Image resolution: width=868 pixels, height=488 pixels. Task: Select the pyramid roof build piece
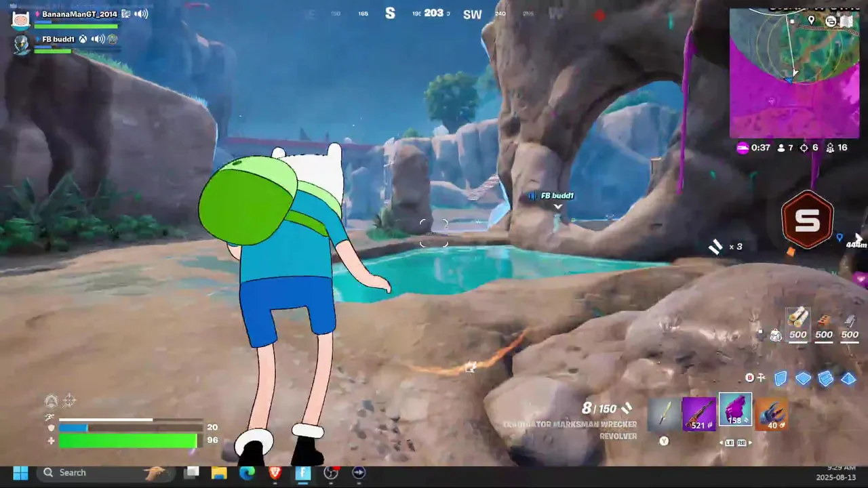point(848,378)
